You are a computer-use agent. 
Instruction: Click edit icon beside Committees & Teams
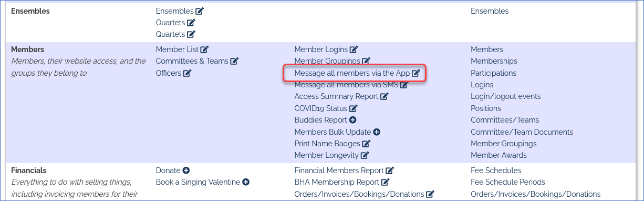[234, 61]
